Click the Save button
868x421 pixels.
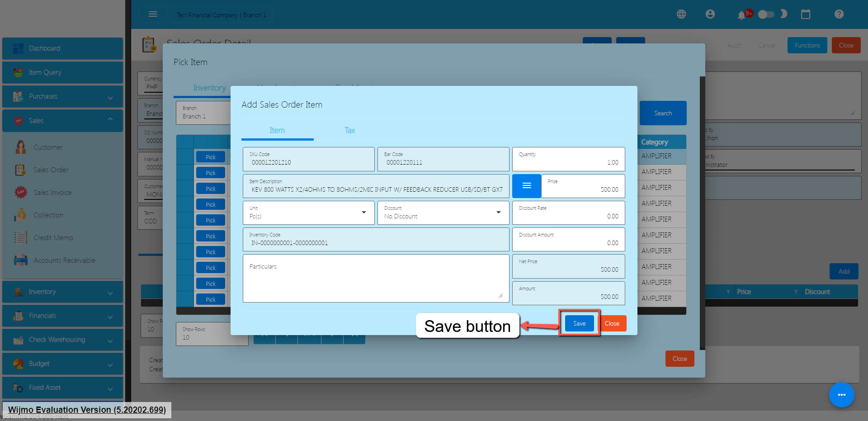[579, 323]
